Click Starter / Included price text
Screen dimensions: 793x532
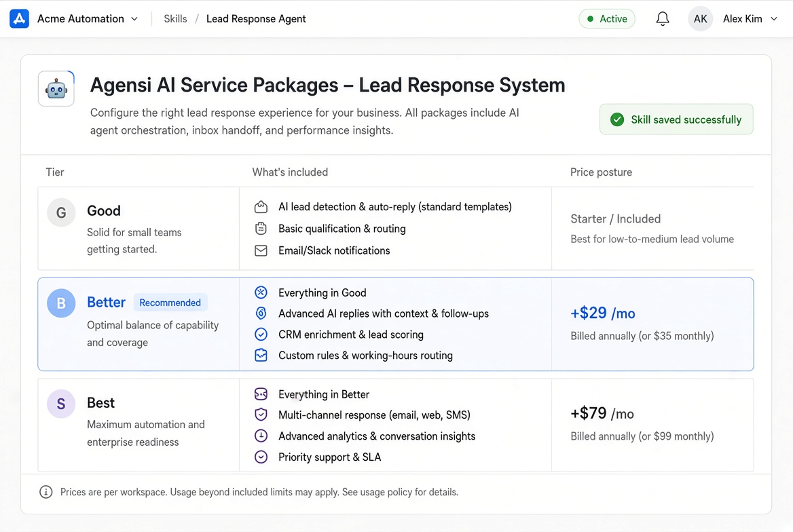click(x=616, y=219)
